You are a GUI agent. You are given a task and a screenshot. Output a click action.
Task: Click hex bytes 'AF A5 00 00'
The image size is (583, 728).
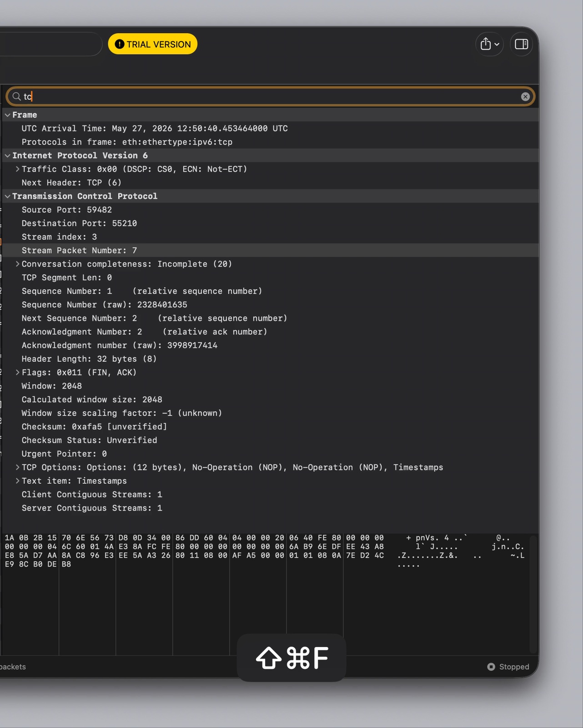coord(258,556)
